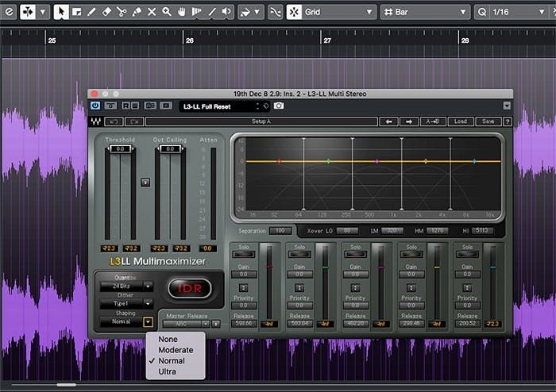
Task: Click the Snap to Zero Crossing icon
Action: pyautogui.click(x=275, y=12)
